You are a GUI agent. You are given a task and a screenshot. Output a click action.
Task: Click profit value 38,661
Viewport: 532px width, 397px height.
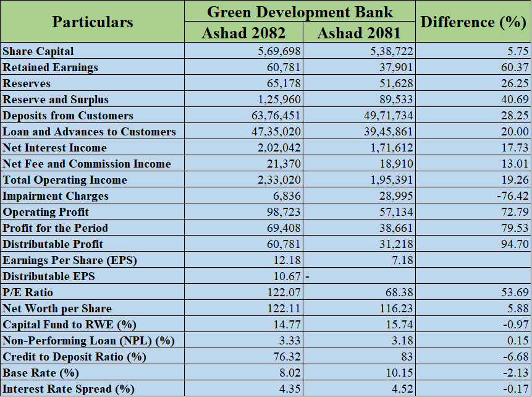pos(396,228)
